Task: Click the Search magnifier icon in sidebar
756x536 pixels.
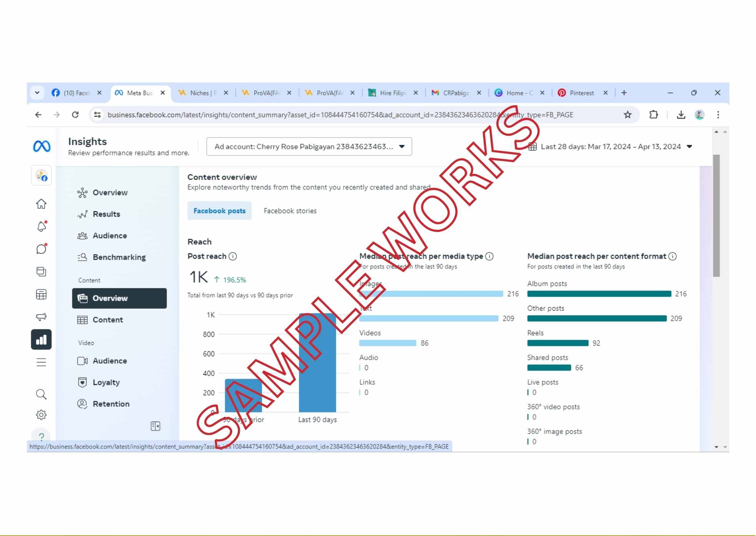Action: pyautogui.click(x=41, y=394)
